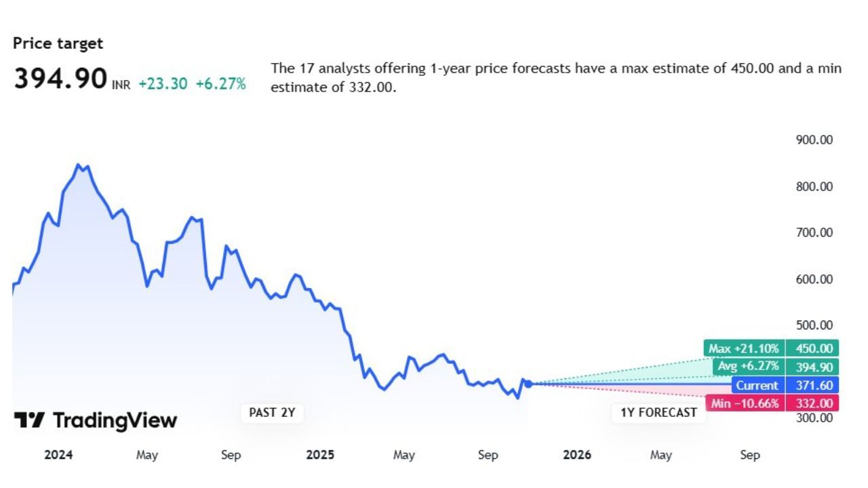Screen dimensions: 868x488
Task: Click the Max +21.10% forecast tag
Action: tap(744, 348)
